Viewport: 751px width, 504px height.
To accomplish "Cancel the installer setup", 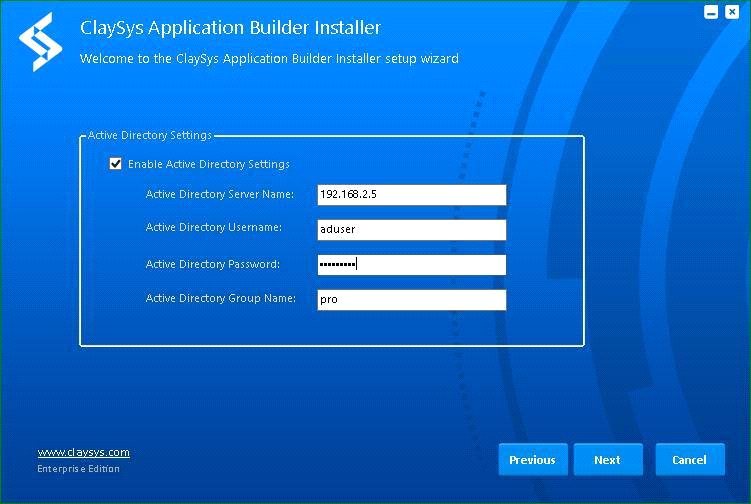I will pos(690,459).
